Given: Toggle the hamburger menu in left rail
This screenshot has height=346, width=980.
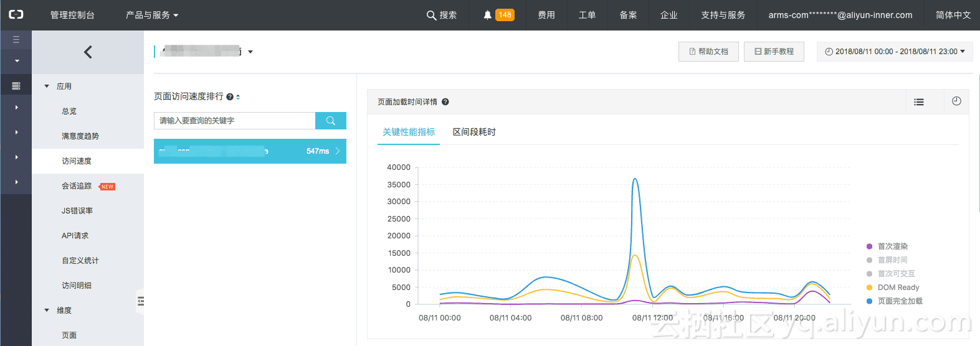Looking at the screenshot, I should 16,39.
